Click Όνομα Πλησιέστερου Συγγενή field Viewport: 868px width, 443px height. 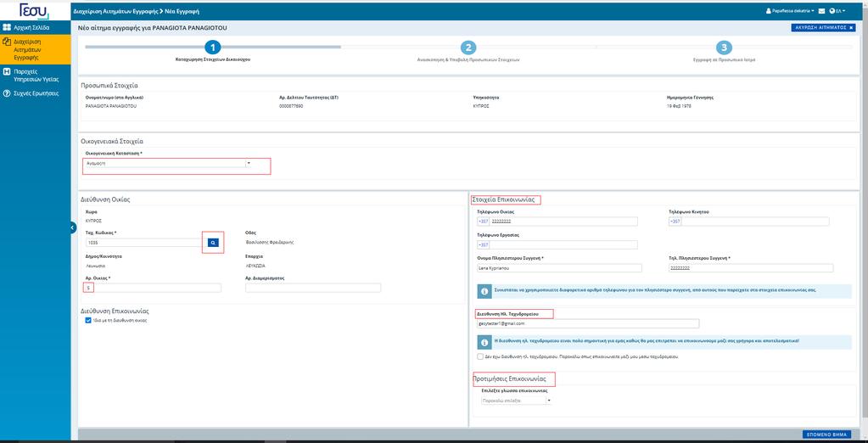point(559,268)
